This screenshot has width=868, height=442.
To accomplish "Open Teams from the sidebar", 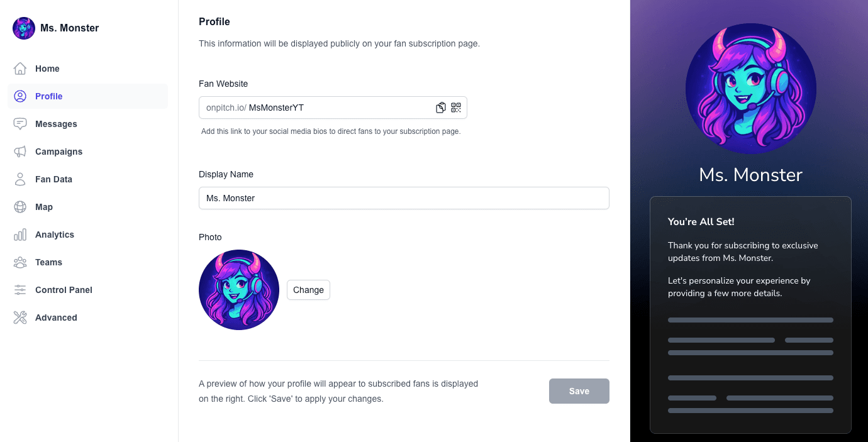I will pyautogui.click(x=20, y=262).
